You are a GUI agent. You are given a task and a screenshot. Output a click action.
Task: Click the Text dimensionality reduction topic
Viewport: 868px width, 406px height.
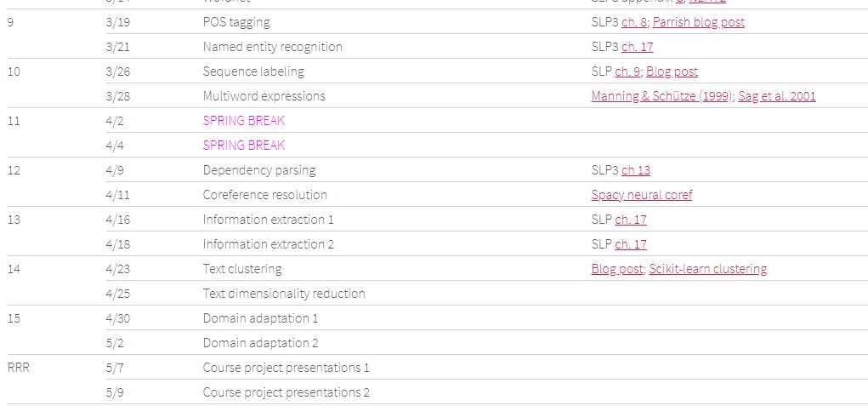284,294
